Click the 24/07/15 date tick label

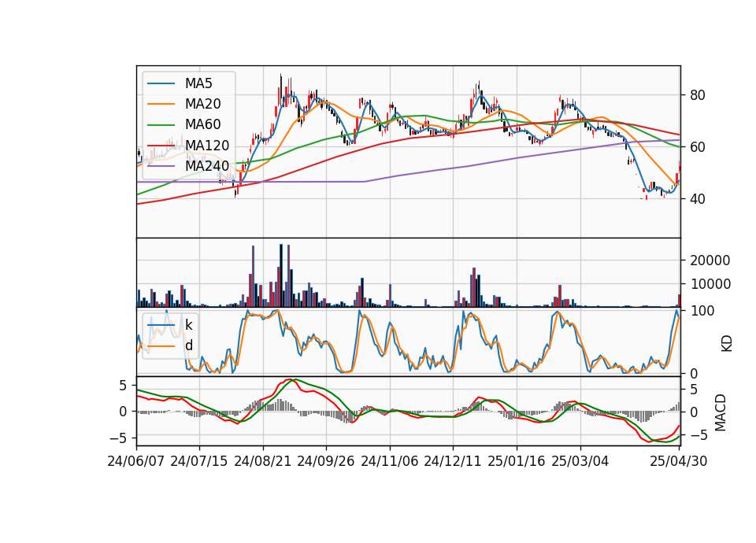pos(198,461)
